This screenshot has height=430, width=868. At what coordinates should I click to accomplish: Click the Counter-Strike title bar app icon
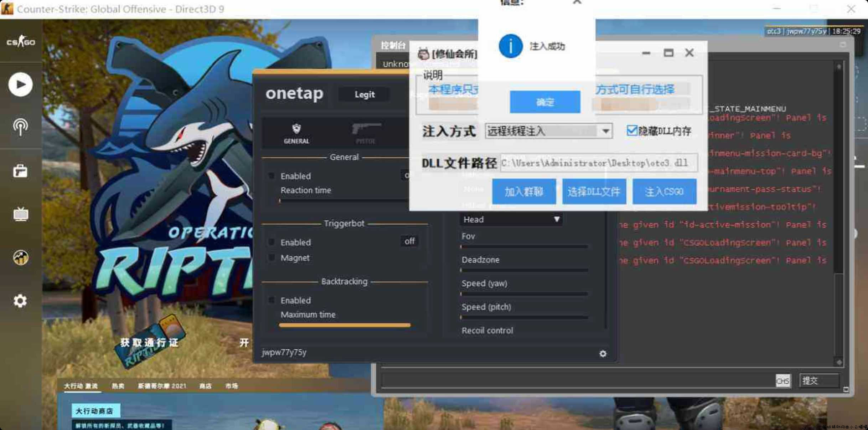(7, 9)
